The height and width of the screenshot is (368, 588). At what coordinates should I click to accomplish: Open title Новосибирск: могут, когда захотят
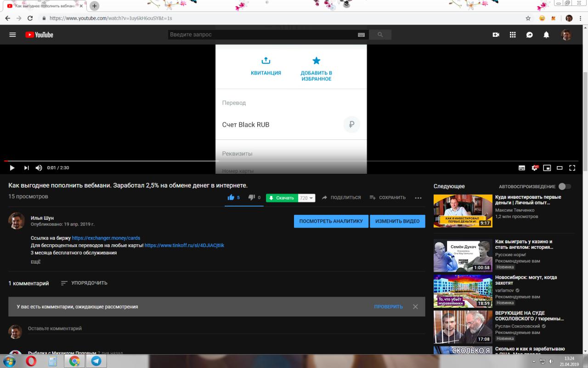(x=526, y=280)
